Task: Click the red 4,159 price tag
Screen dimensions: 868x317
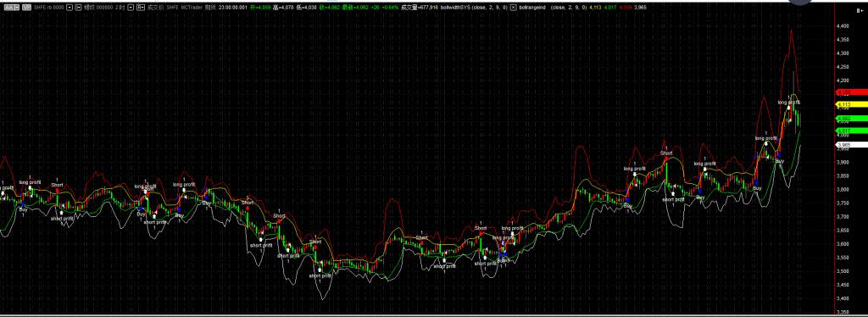Action: pos(851,92)
